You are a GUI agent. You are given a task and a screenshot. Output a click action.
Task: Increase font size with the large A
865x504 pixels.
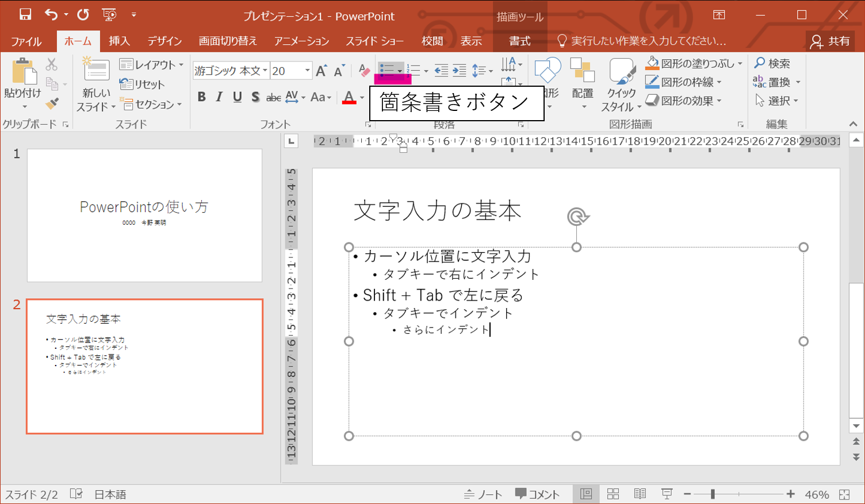coord(321,71)
